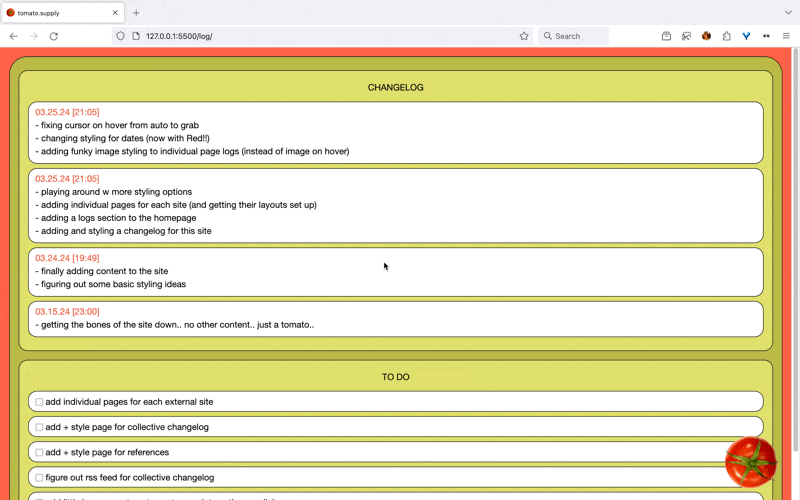Open the extensions puzzle-piece icon

tap(727, 36)
